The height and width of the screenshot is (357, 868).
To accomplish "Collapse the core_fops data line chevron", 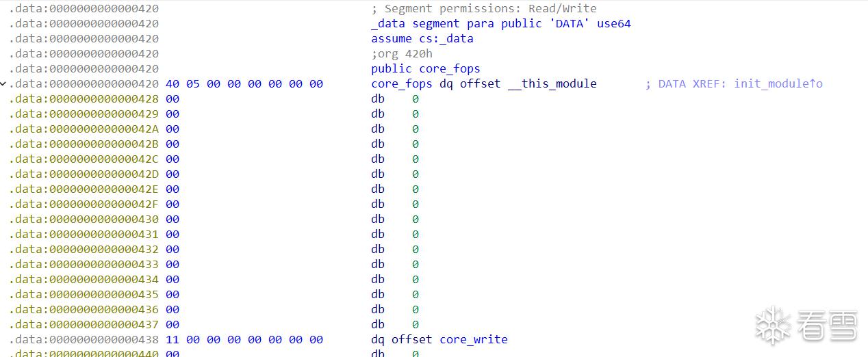I will click(4, 84).
